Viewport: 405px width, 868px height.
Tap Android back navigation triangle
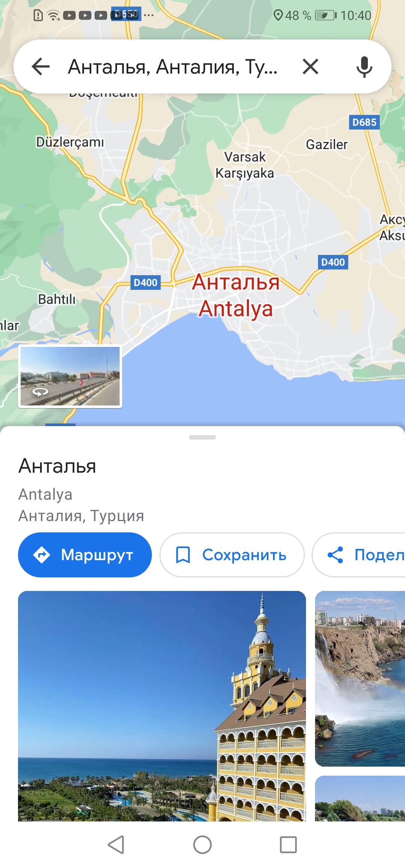point(116,845)
